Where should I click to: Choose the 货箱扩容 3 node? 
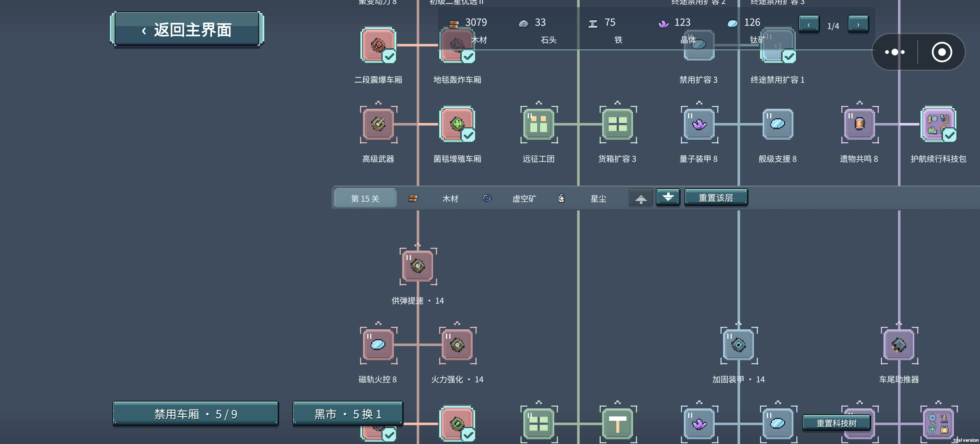[617, 124]
